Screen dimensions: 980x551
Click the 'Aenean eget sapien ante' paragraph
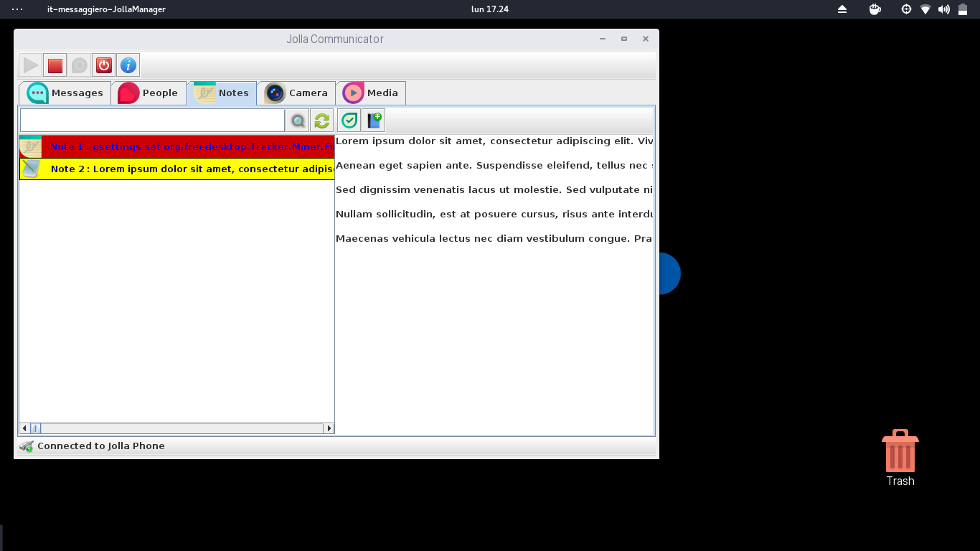(494, 165)
